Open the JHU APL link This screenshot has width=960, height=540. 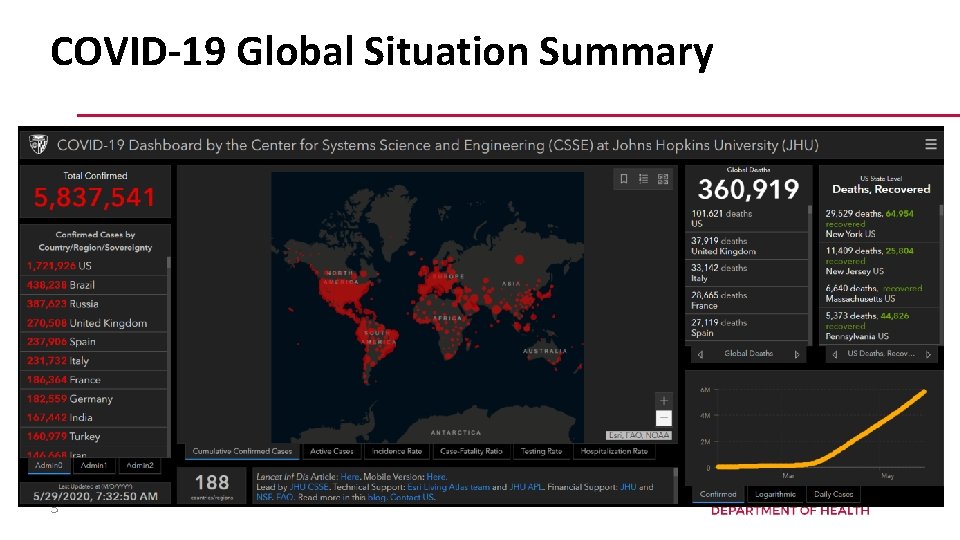click(525, 487)
